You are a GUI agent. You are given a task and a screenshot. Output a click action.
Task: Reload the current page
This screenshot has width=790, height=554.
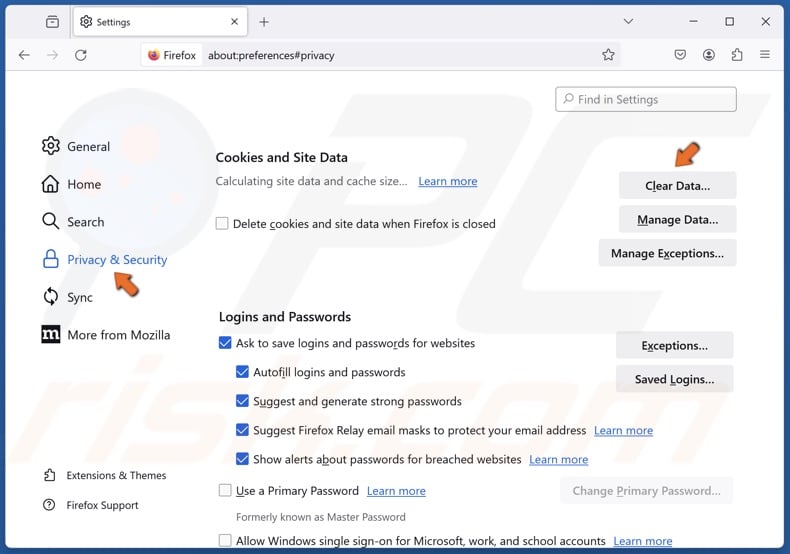(x=81, y=55)
